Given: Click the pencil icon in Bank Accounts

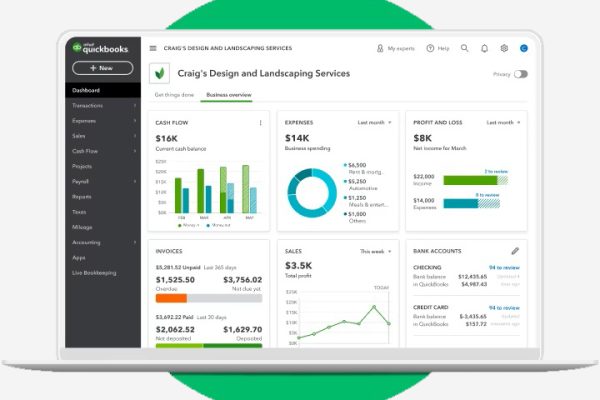Looking at the screenshot, I should pyautogui.click(x=515, y=251).
